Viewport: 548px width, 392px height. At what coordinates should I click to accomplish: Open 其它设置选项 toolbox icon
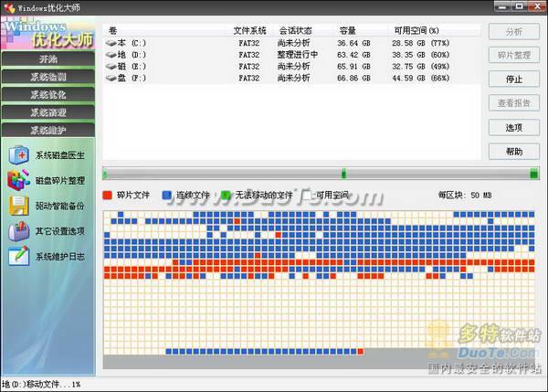(x=19, y=231)
